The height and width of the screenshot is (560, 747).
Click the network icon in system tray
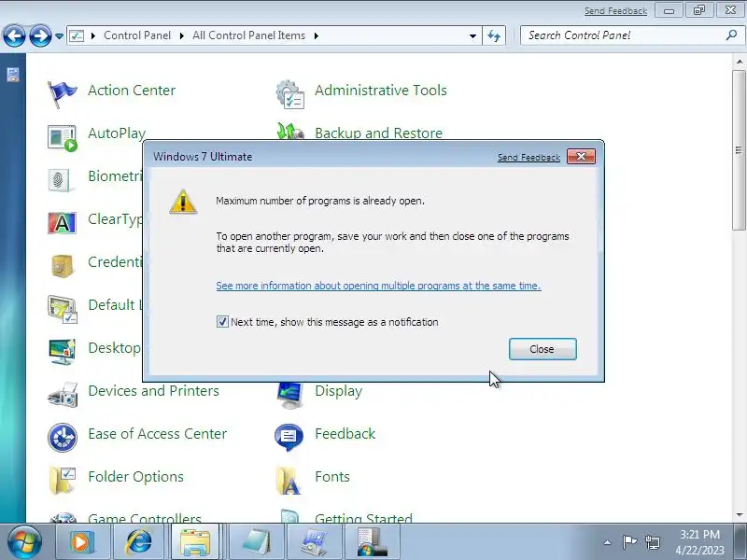(652, 542)
